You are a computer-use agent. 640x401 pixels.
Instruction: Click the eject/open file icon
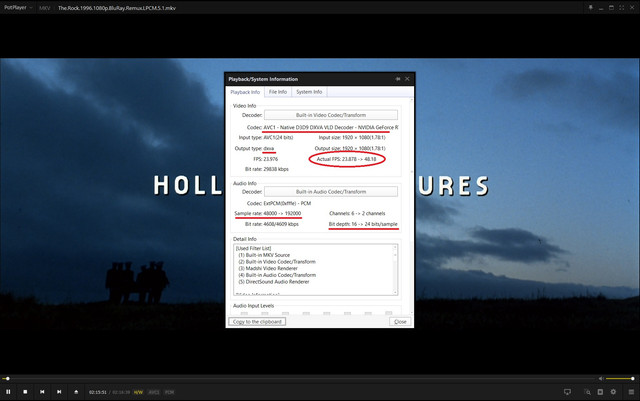[76, 392]
